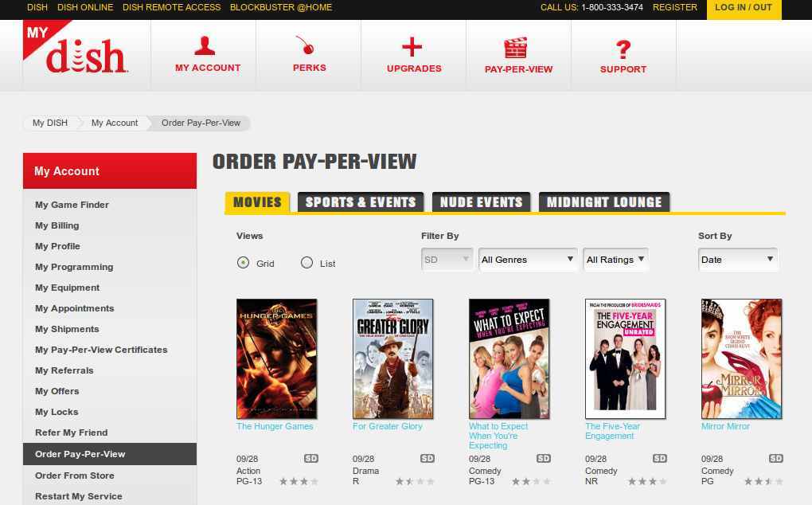The image size is (812, 505).
Task: Switch to the Sports & Events tab
Action: pyautogui.click(x=361, y=202)
